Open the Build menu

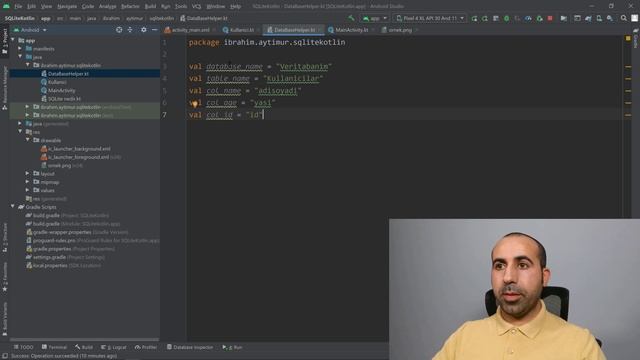pyautogui.click(x=150, y=7)
